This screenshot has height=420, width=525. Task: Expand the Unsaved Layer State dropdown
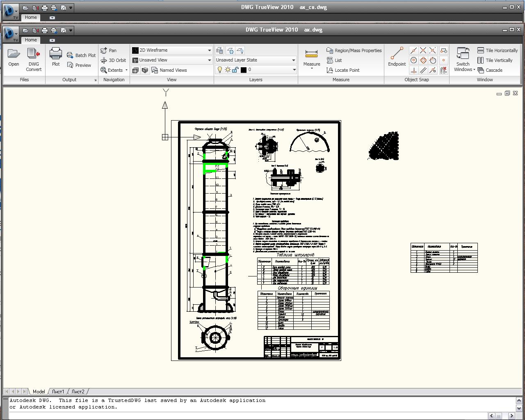tap(293, 60)
